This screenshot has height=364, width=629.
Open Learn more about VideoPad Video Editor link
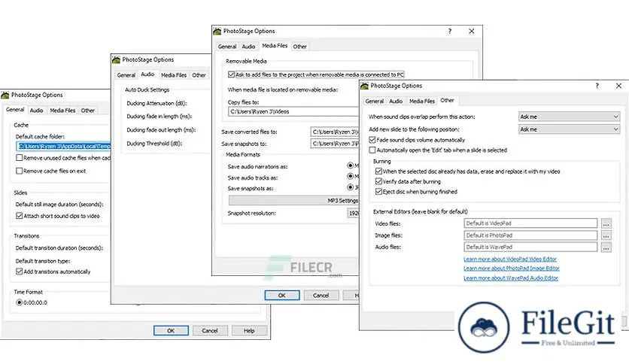[x=510, y=259]
